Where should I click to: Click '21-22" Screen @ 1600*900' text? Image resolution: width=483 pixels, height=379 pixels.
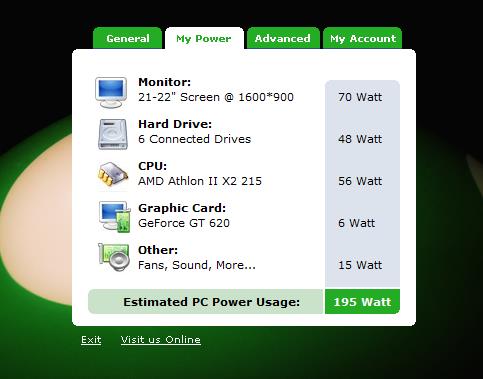tap(216, 97)
